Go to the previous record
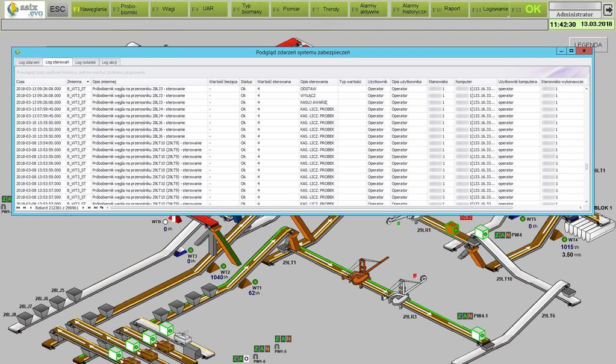The image size is (616, 364). 30,208
